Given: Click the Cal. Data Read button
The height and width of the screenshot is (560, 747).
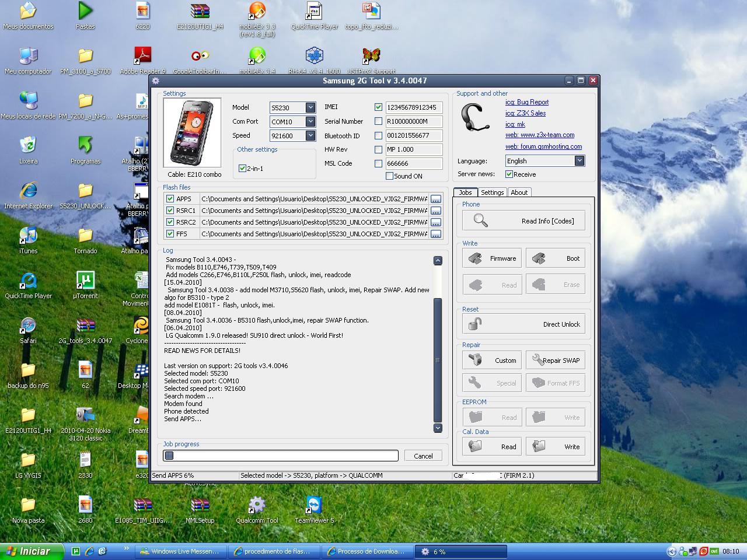Looking at the screenshot, I should pos(492,447).
